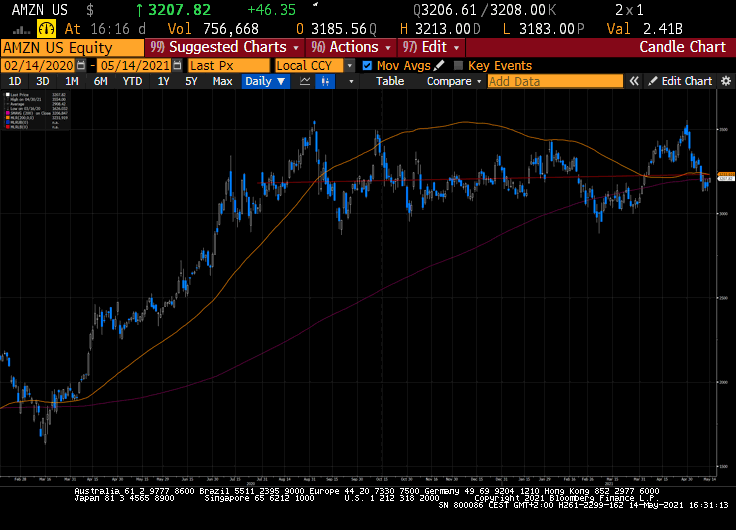Click the Edit Chart button
Image resolution: width=736 pixels, height=530 pixels.
tap(681, 81)
